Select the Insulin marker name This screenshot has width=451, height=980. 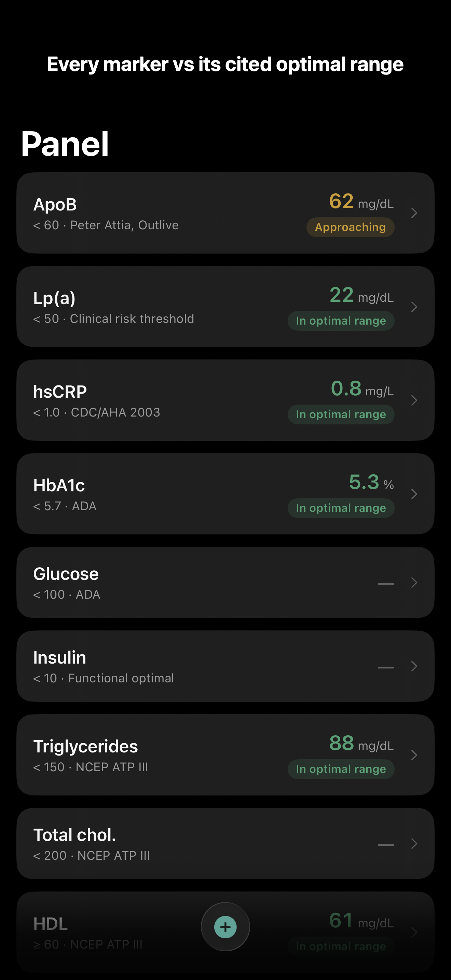click(60, 657)
